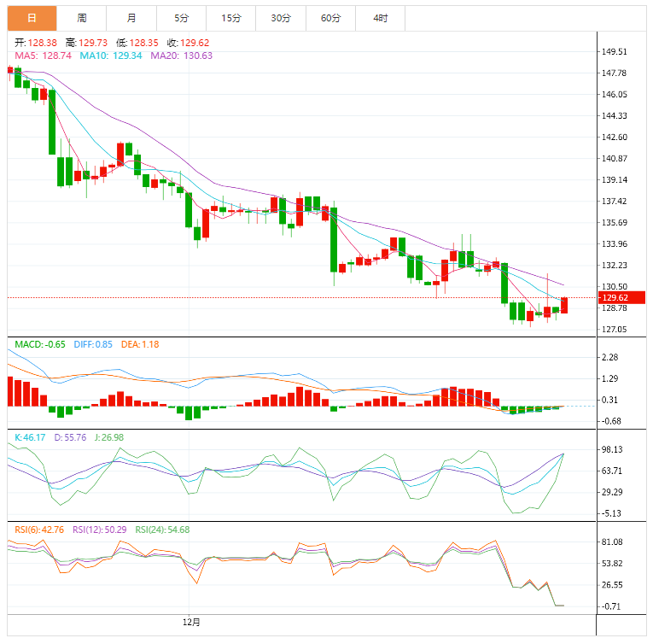Click the RSI(6): 42.76 label
This screenshot has height=644, width=653.
click(39, 530)
